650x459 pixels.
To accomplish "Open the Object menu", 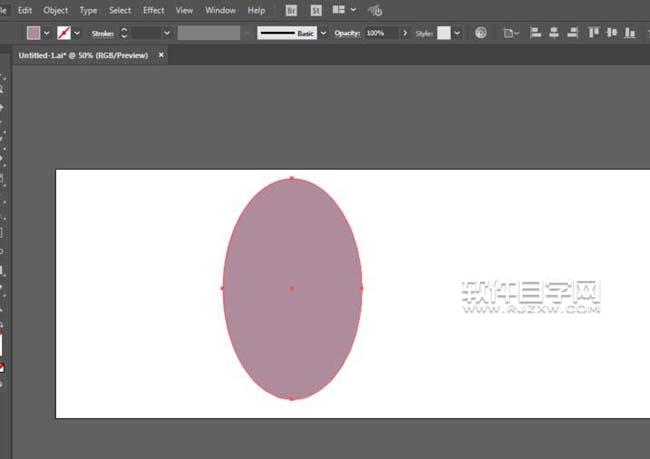I will coord(56,10).
